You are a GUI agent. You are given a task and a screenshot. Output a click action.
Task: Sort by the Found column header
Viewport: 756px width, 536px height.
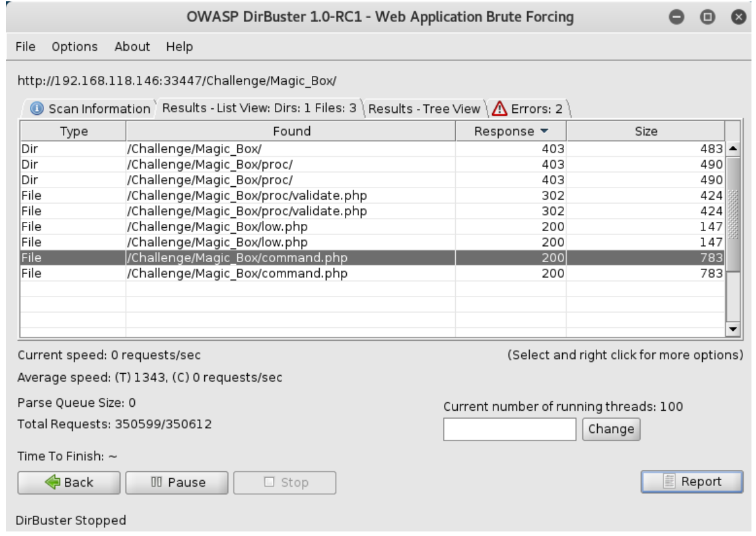(x=291, y=131)
